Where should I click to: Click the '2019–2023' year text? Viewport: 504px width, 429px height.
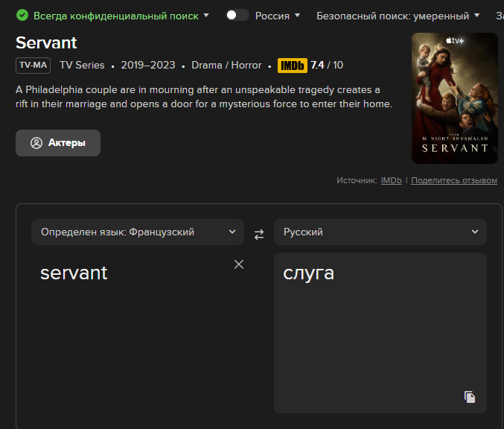pos(148,66)
